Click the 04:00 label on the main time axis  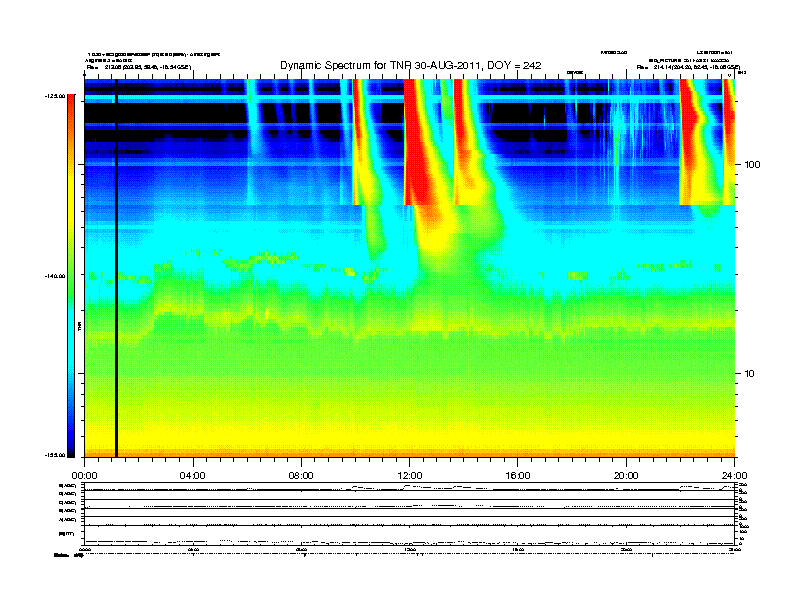[193, 476]
